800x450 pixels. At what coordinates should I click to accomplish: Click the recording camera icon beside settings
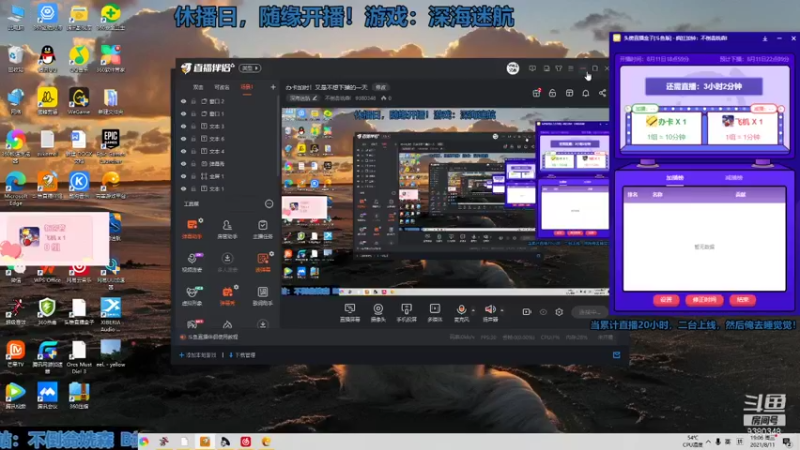tap(527, 312)
